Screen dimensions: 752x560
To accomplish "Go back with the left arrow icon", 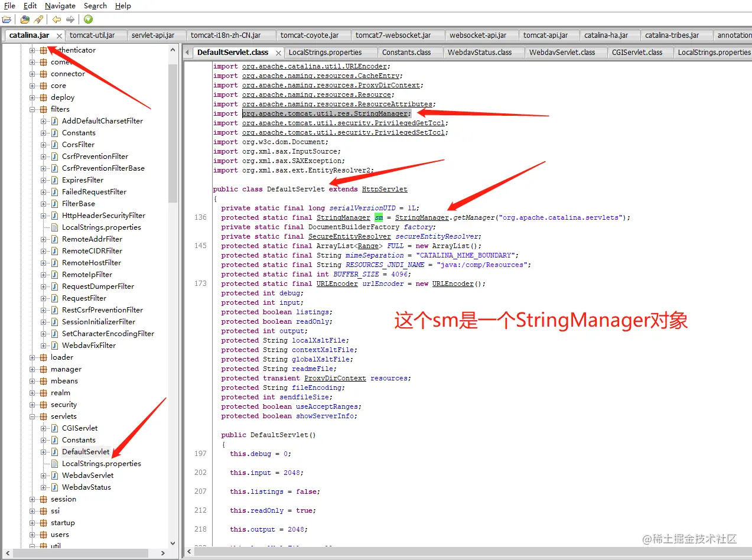I will (x=57, y=19).
